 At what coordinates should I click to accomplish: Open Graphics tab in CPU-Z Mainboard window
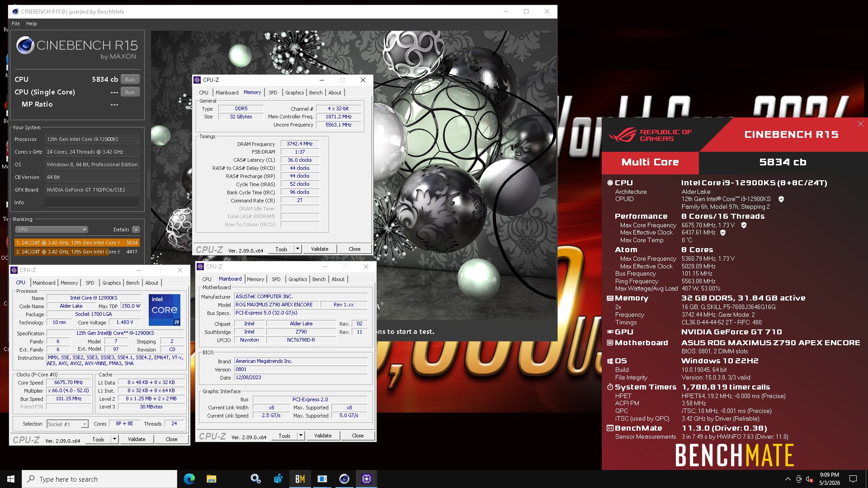pyautogui.click(x=298, y=279)
